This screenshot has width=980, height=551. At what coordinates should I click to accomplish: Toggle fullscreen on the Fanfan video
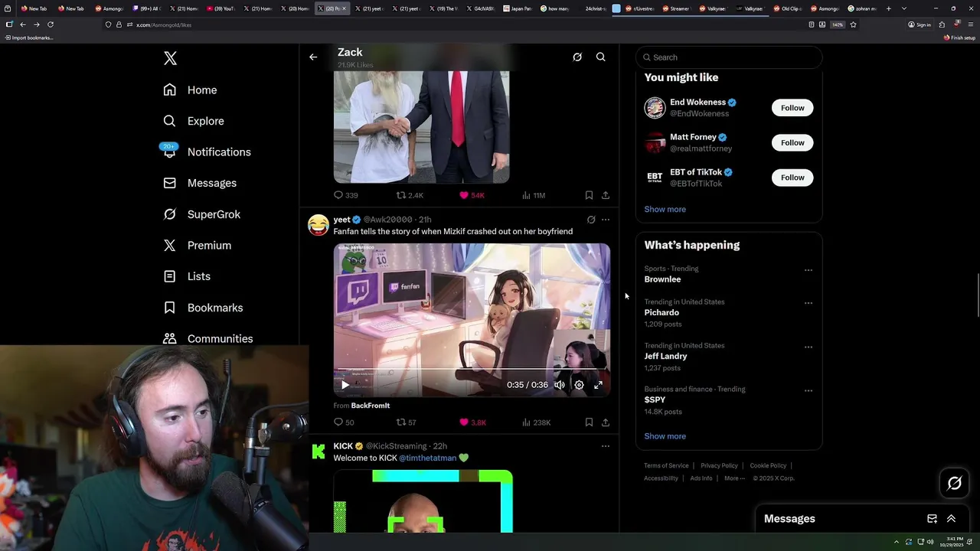coord(599,385)
